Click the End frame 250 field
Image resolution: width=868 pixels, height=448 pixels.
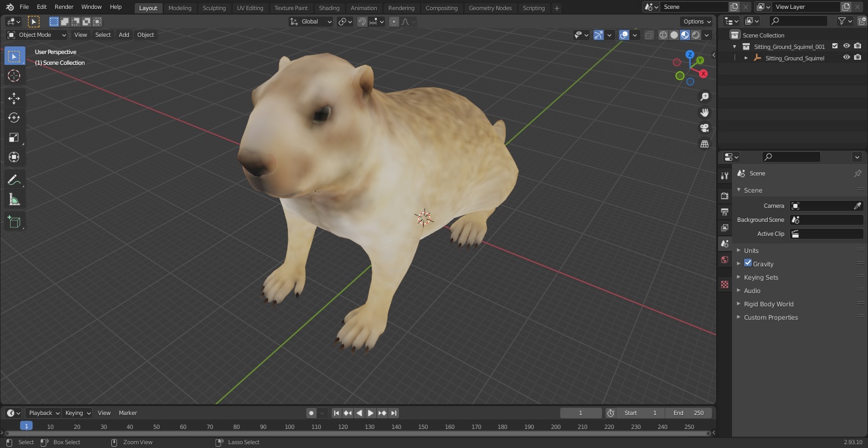coord(689,413)
